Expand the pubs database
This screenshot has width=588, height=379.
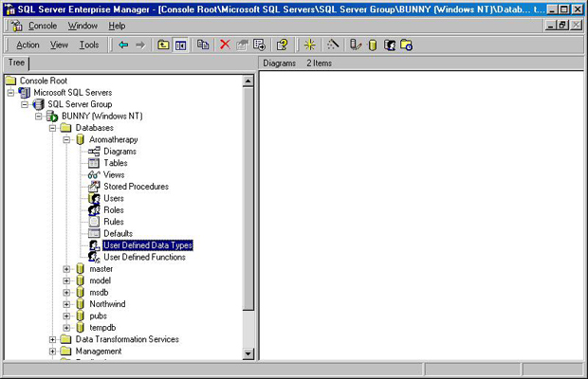(66, 316)
